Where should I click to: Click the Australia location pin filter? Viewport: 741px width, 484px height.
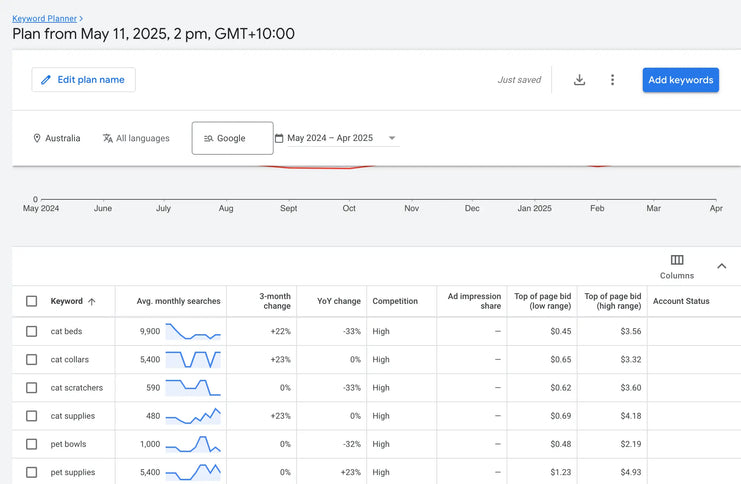point(56,138)
